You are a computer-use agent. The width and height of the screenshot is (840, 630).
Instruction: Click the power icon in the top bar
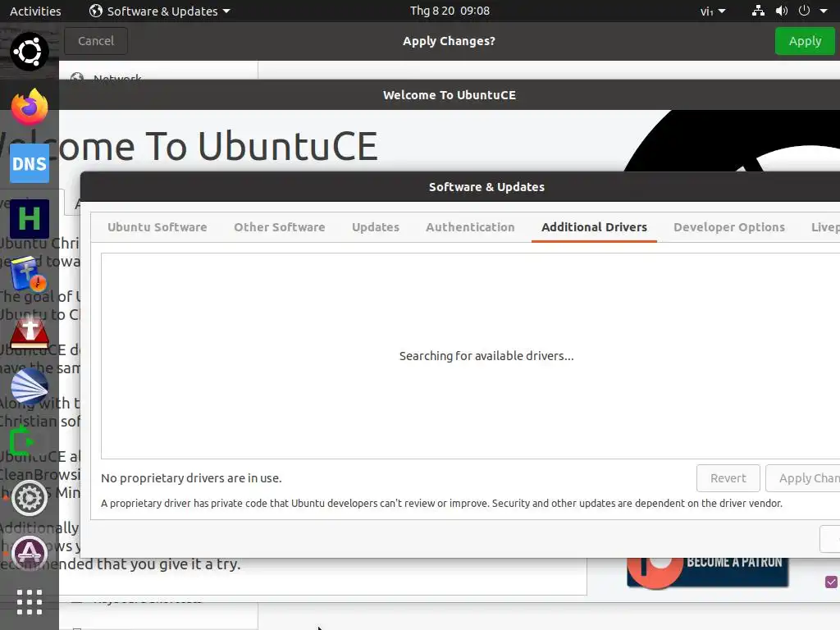pyautogui.click(x=804, y=11)
